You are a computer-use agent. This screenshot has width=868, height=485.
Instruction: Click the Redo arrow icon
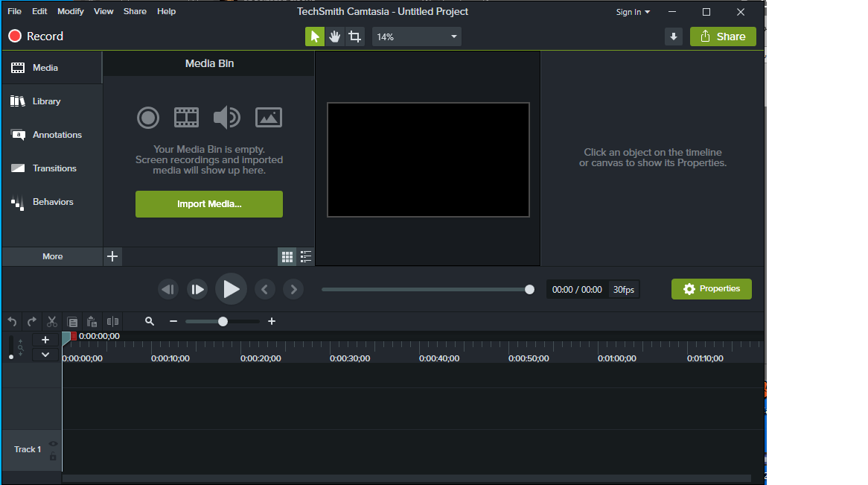[x=32, y=322]
